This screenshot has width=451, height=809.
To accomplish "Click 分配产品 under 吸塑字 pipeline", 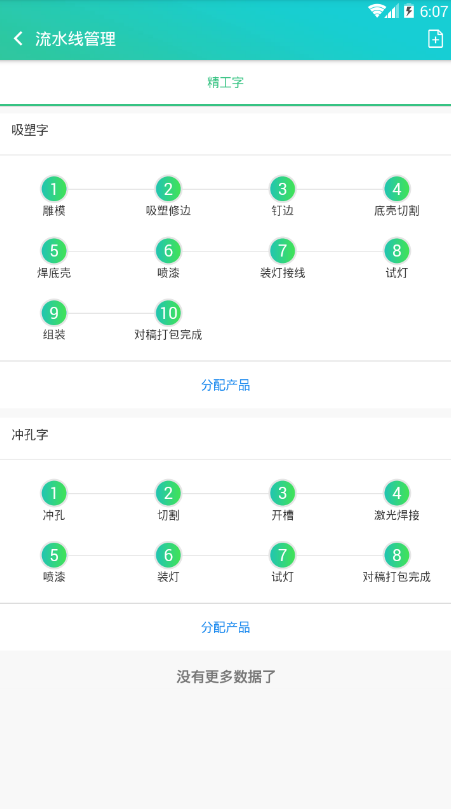I will [x=226, y=385].
